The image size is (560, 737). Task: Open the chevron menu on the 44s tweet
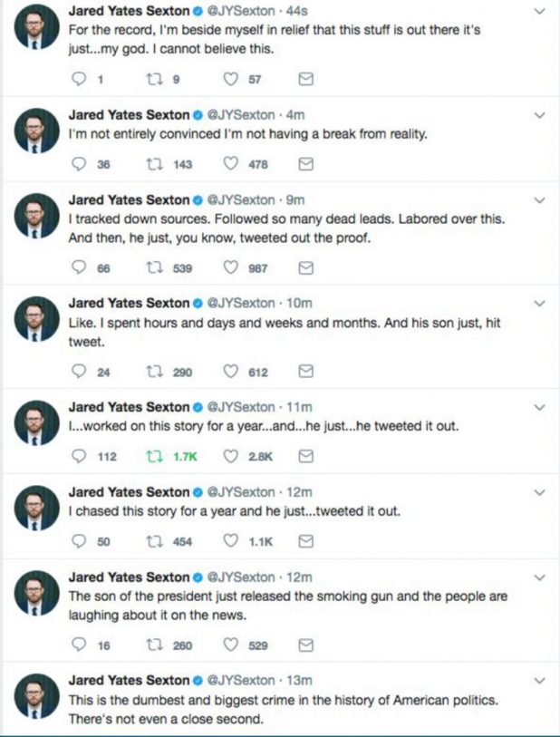tap(540, 12)
